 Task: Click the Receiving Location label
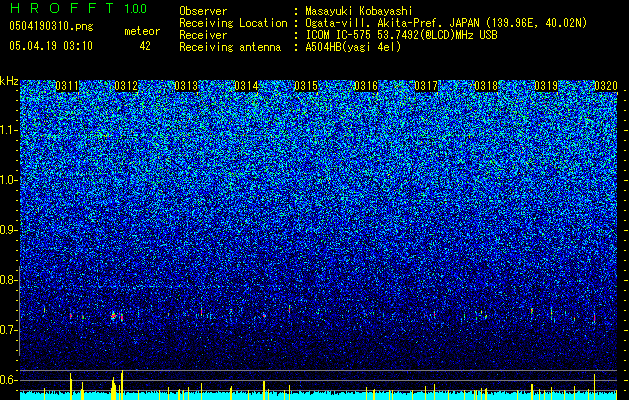(233, 23)
